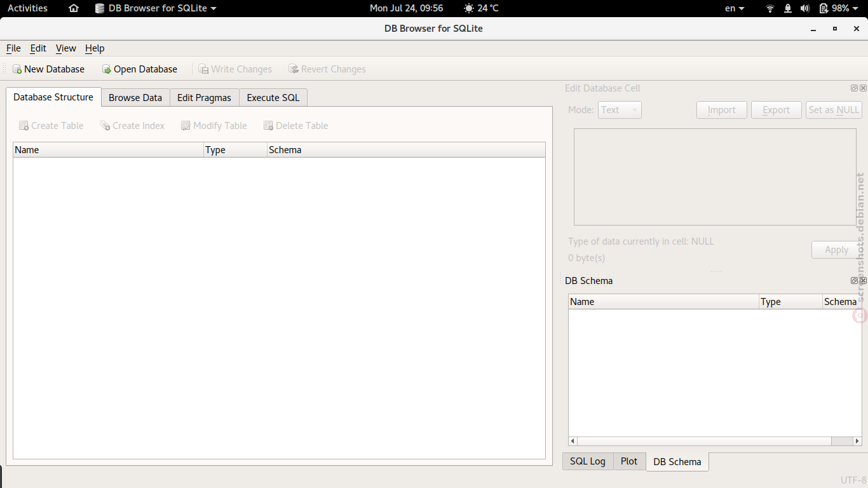Switch to the Database Structure tab
Image resolution: width=868 pixels, height=488 pixels.
[53, 97]
